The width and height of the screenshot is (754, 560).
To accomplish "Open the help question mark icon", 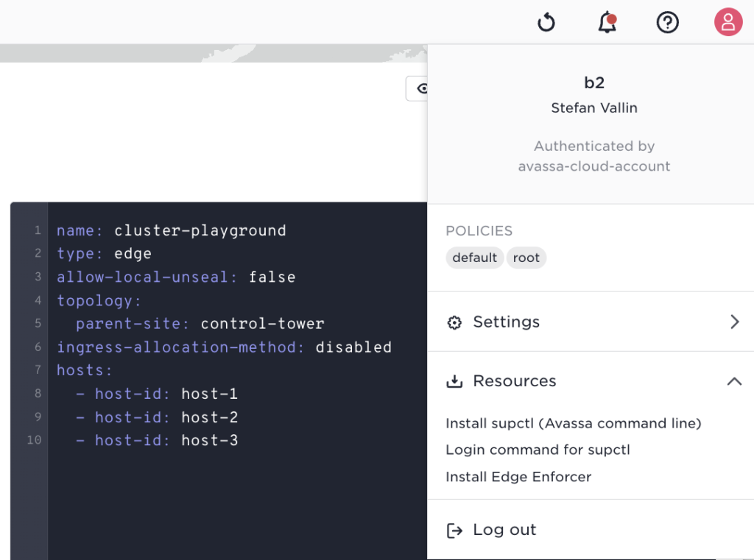I will [x=667, y=23].
